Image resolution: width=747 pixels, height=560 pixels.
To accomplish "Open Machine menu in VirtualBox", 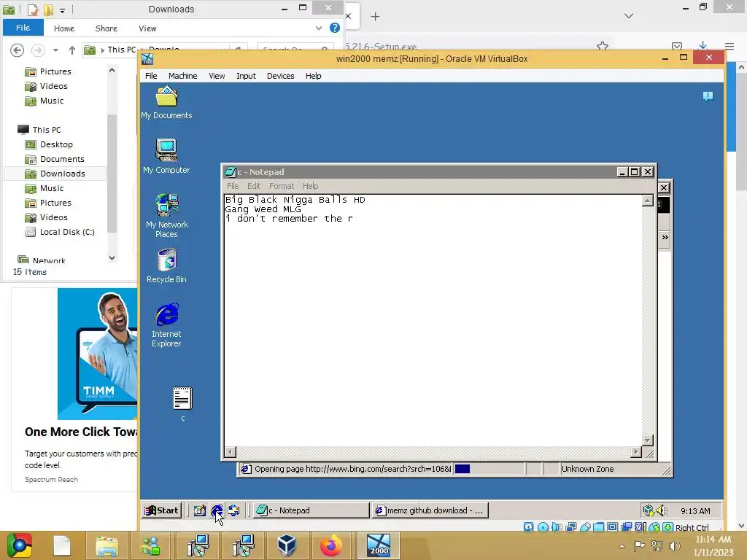I will (x=182, y=76).
